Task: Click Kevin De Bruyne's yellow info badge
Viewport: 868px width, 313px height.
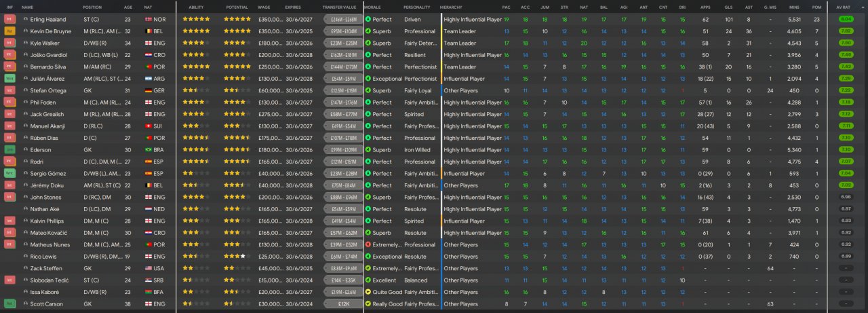Action: (x=10, y=31)
